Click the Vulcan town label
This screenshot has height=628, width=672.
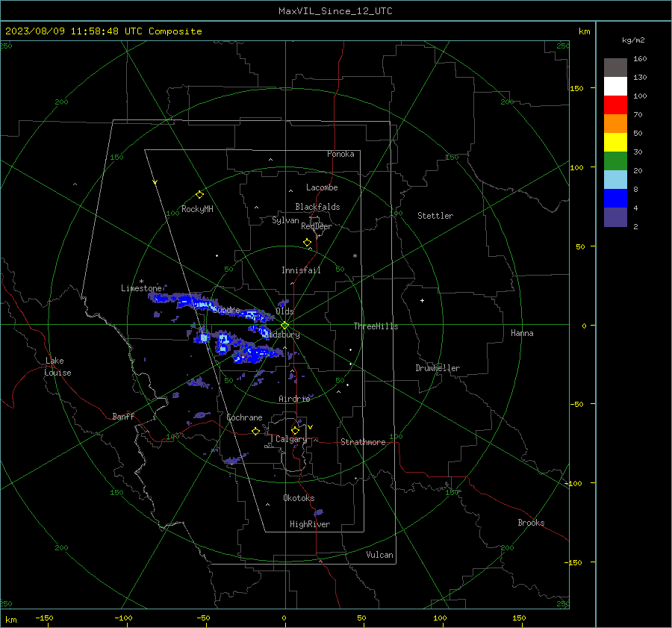coord(380,555)
